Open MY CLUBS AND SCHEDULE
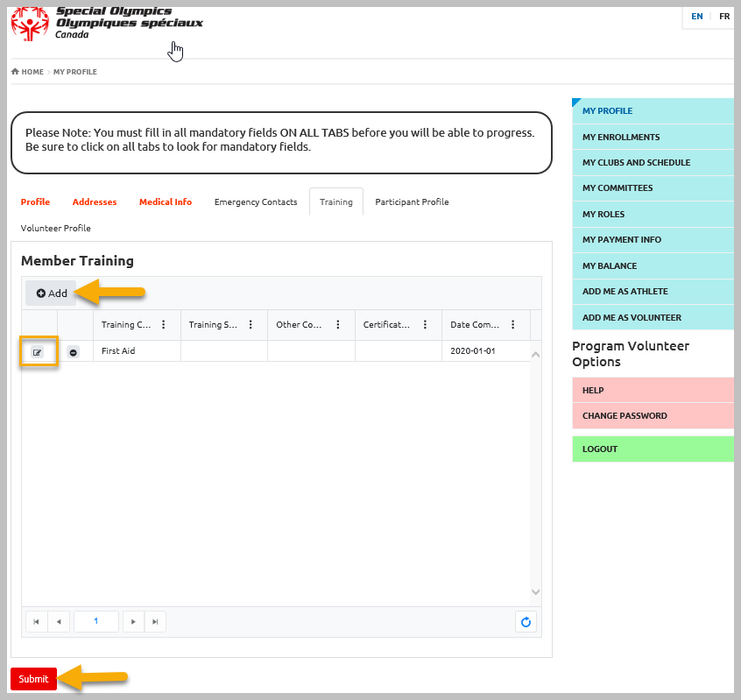The height and width of the screenshot is (700, 741). [x=653, y=163]
